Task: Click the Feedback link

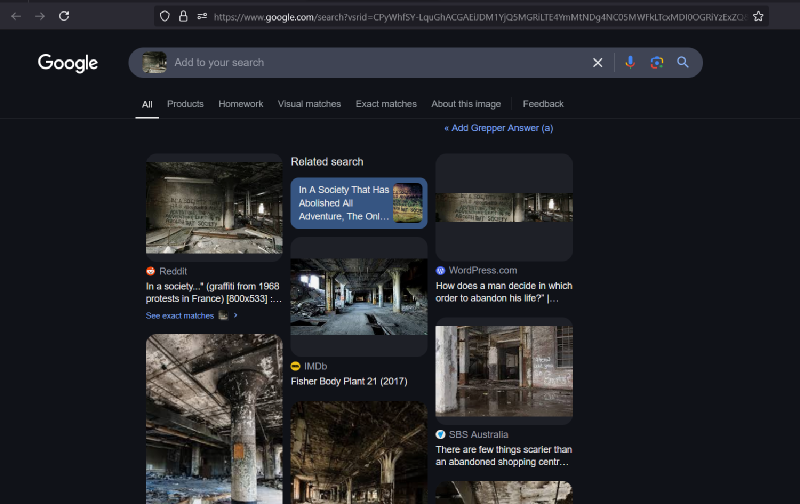Action: (x=543, y=104)
